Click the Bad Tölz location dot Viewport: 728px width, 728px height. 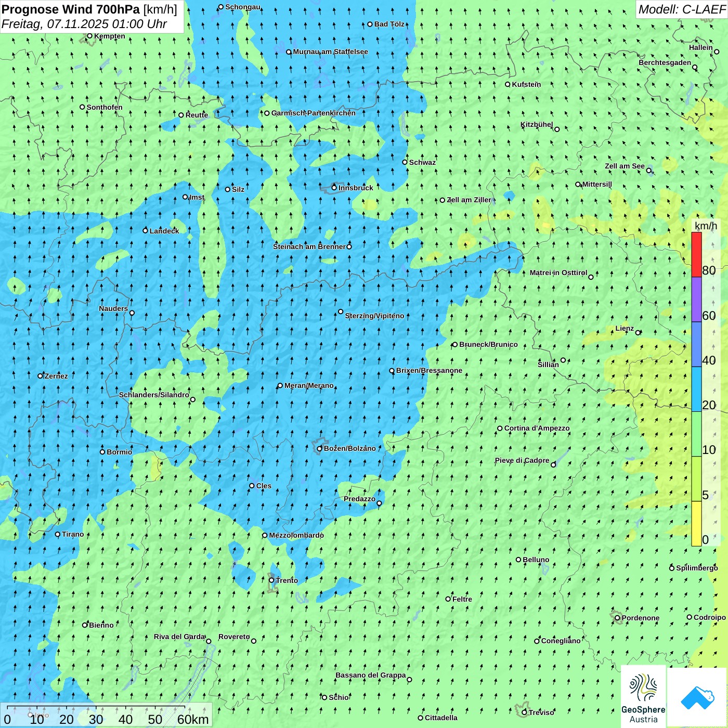click(370, 24)
